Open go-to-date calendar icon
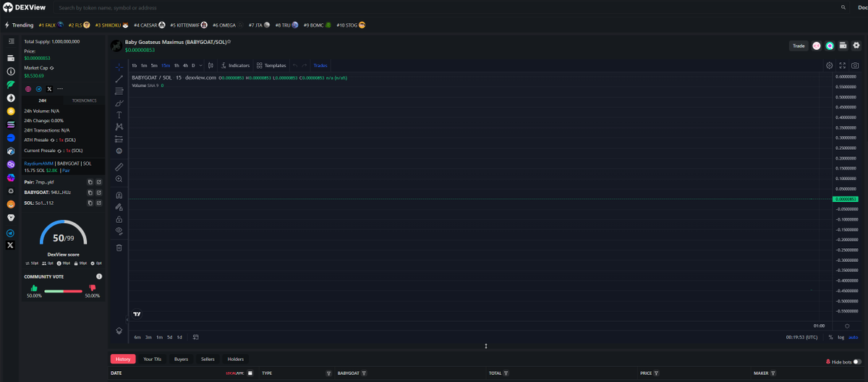868x382 pixels. pyautogui.click(x=195, y=337)
